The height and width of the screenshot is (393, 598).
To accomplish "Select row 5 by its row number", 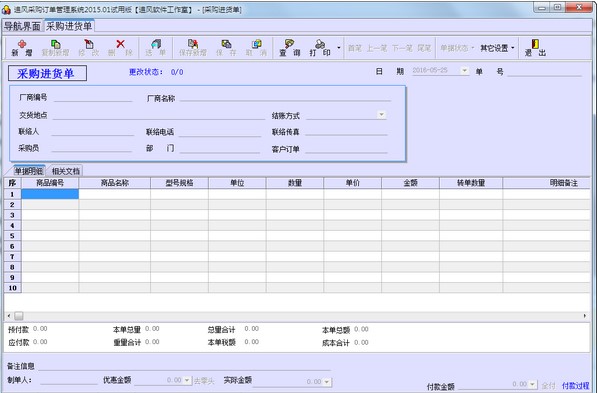I will tap(13, 236).
